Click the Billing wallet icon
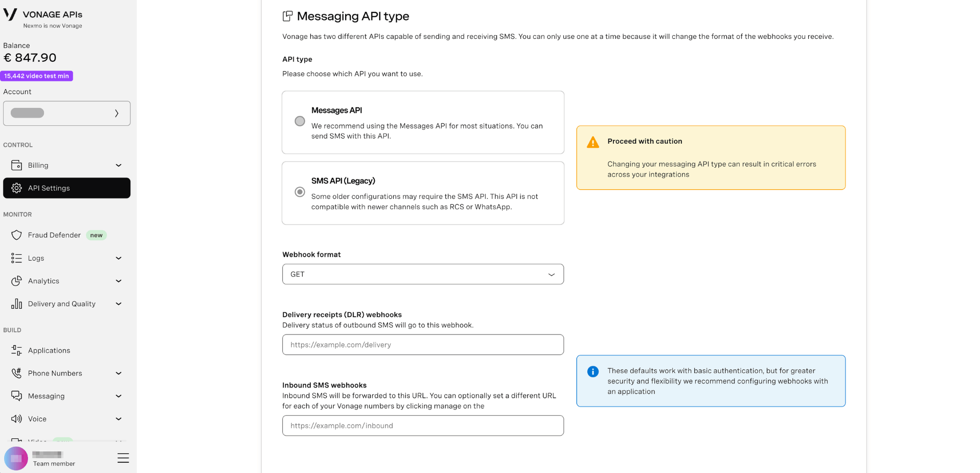Viewport: 980px width, 473px height. [16, 165]
